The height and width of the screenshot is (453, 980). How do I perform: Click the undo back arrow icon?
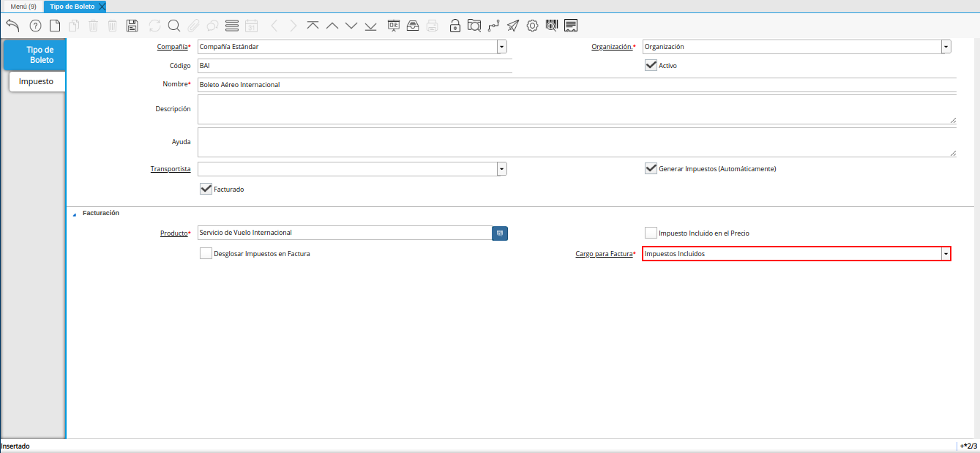pos(12,26)
